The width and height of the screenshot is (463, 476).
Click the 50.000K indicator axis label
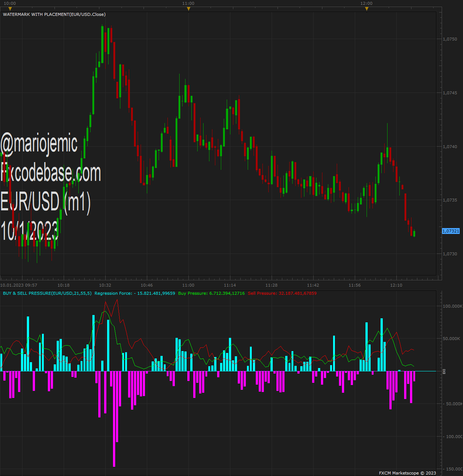click(x=451, y=339)
